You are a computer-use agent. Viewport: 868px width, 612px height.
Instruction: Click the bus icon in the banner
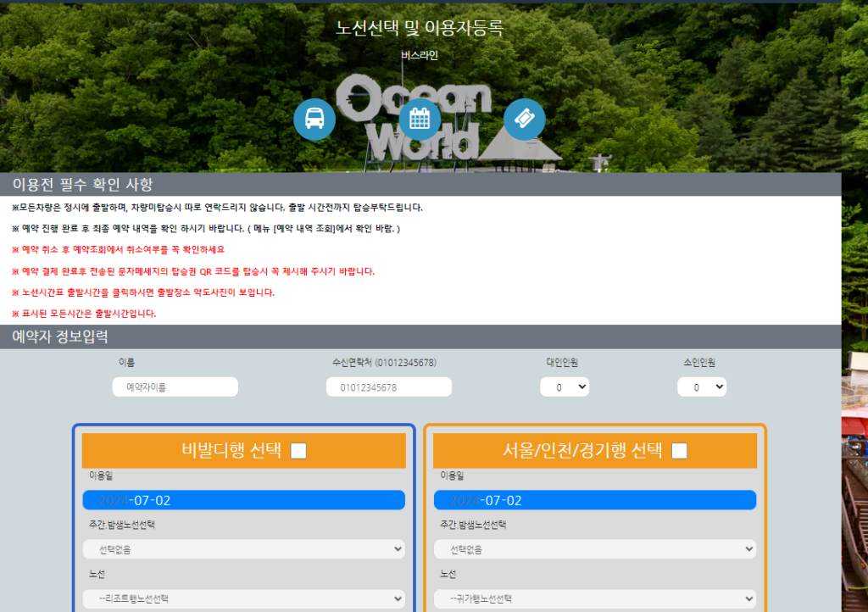click(314, 119)
